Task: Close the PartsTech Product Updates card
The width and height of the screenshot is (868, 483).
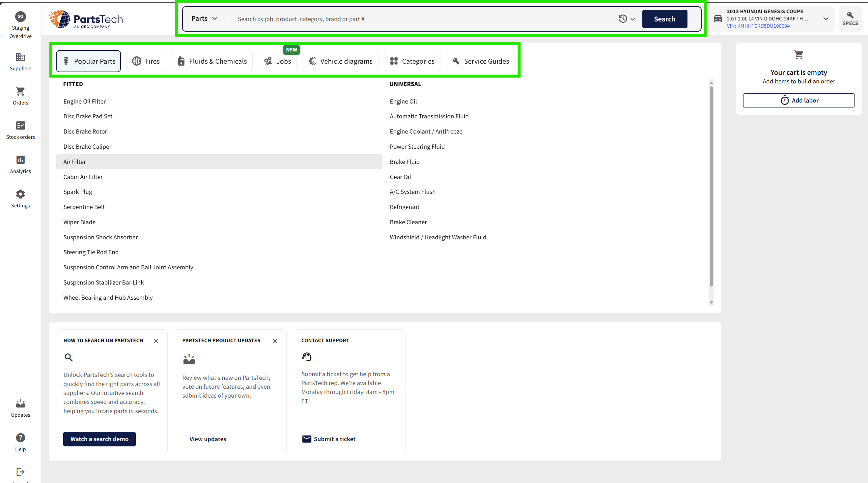Action: (x=275, y=341)
